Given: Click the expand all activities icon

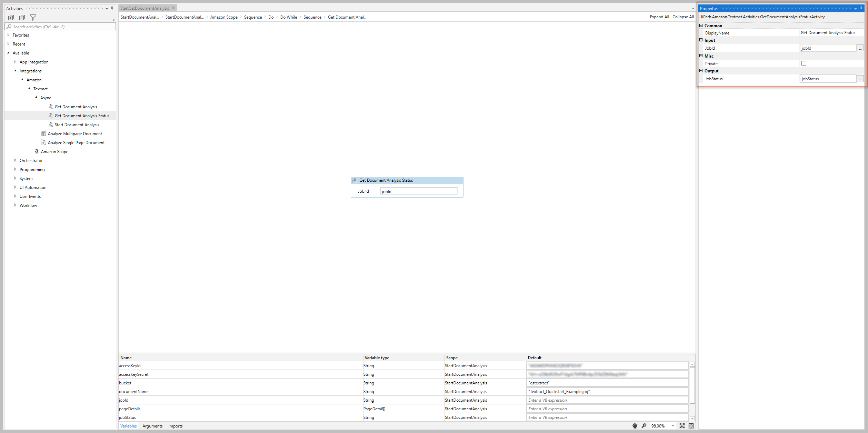Looking at the screenshot, I should click(11, 17).
